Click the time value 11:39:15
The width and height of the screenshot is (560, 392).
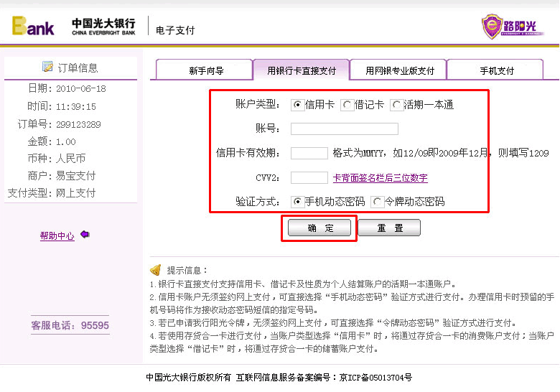pos(76,106)
